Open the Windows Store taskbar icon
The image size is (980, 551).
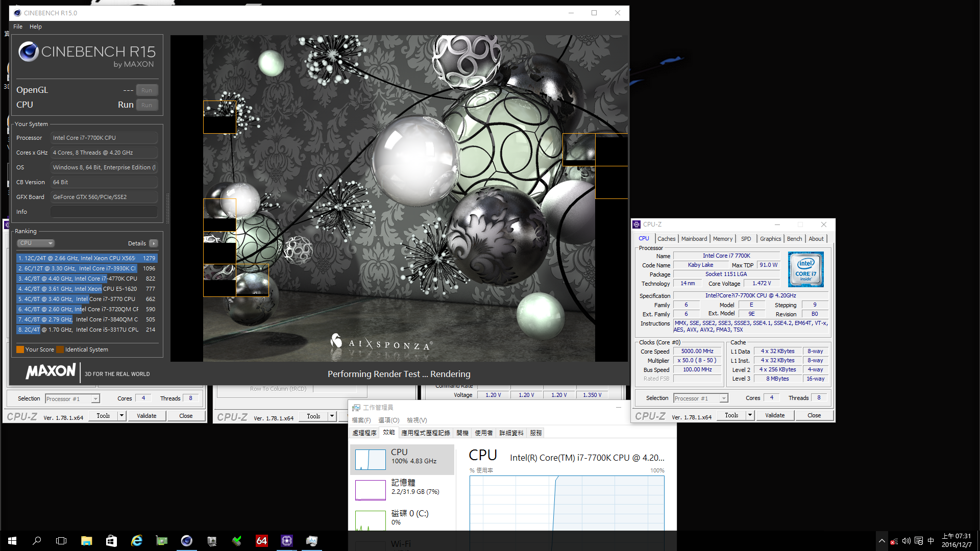(x=111, y=541)
